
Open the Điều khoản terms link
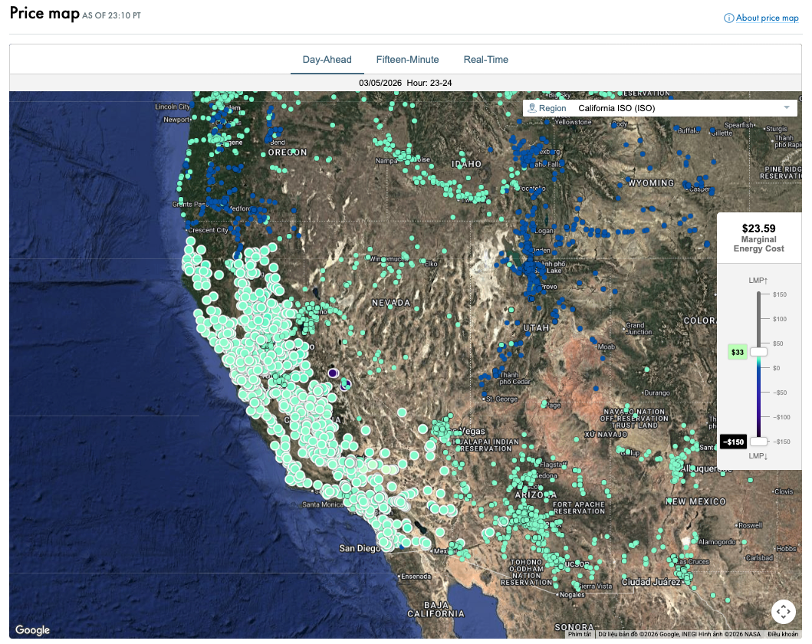[783, 634]
